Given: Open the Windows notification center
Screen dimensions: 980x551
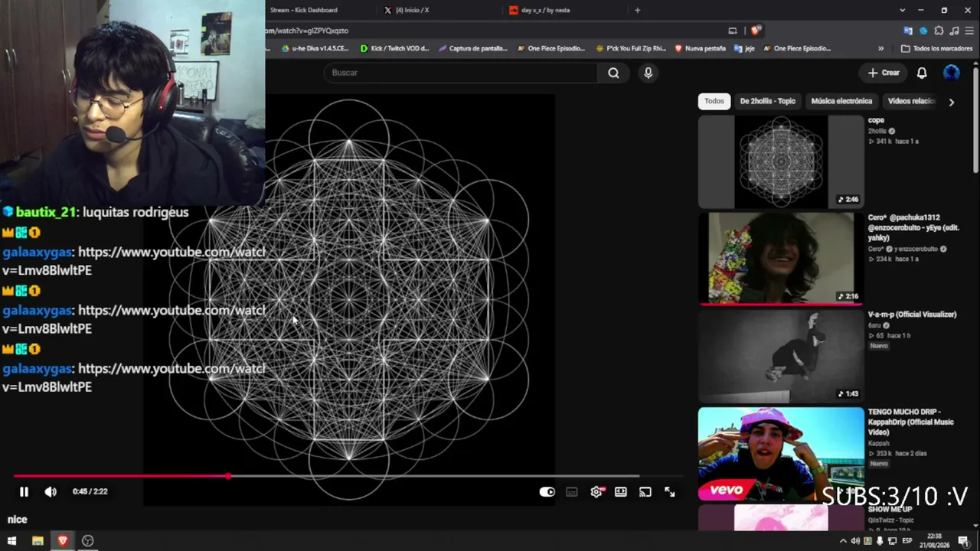Looking at the screenshot, I should coord(963,541).
